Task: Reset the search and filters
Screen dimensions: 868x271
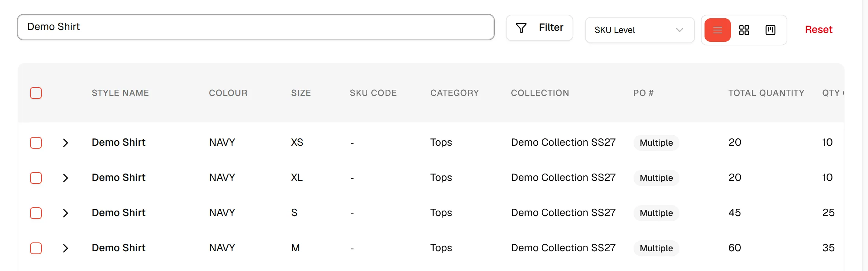Action: [819, 29]
